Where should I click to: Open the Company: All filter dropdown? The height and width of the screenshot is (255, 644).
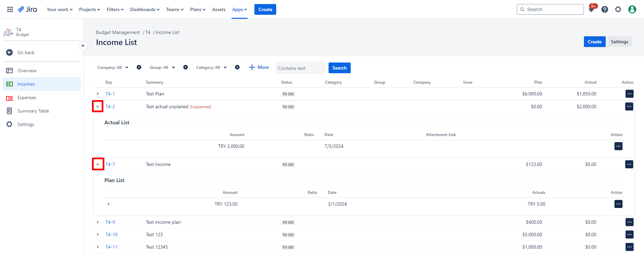tap(113, 68)
